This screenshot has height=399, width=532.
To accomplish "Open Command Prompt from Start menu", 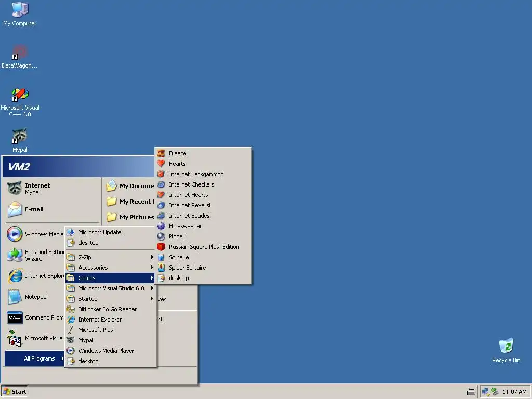I will 35,317.
